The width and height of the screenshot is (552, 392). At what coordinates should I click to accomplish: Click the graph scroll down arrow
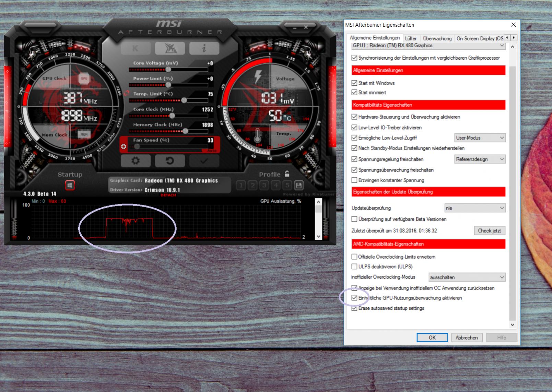point(318,236)
